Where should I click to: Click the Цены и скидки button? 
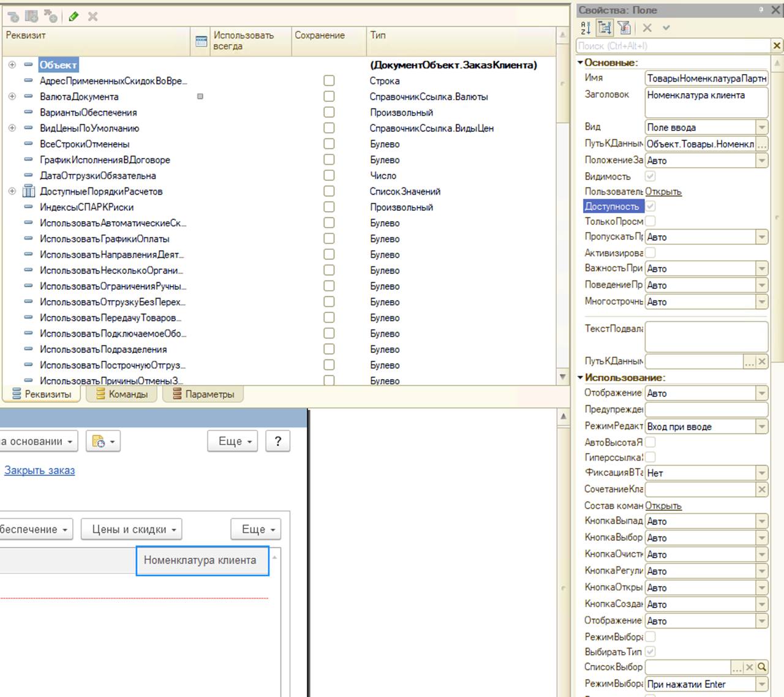(132, 529)
